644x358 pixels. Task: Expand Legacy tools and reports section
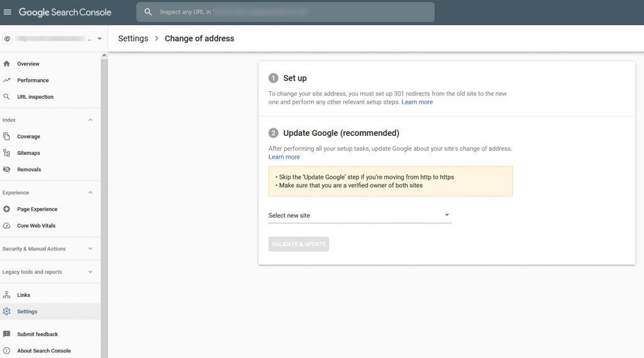pyautogui.click(x=90, y=272)
